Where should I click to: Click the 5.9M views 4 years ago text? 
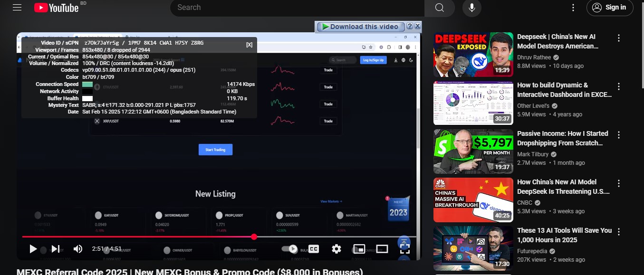pos(549,114)
